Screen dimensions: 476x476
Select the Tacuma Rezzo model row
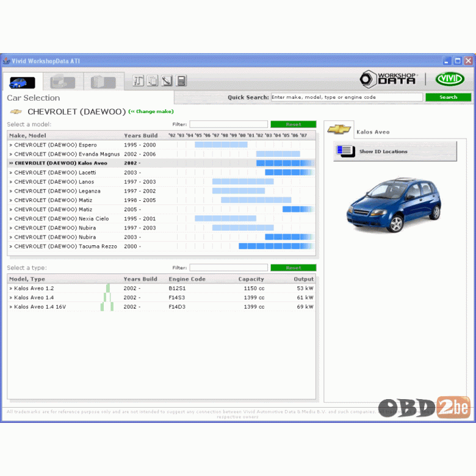click(161, 246)
